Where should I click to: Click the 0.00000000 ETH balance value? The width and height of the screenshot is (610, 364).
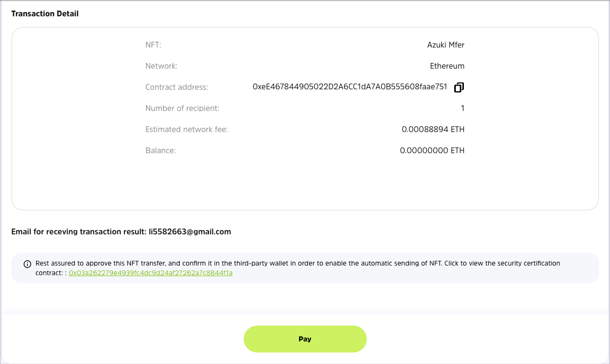pos(432,151)
